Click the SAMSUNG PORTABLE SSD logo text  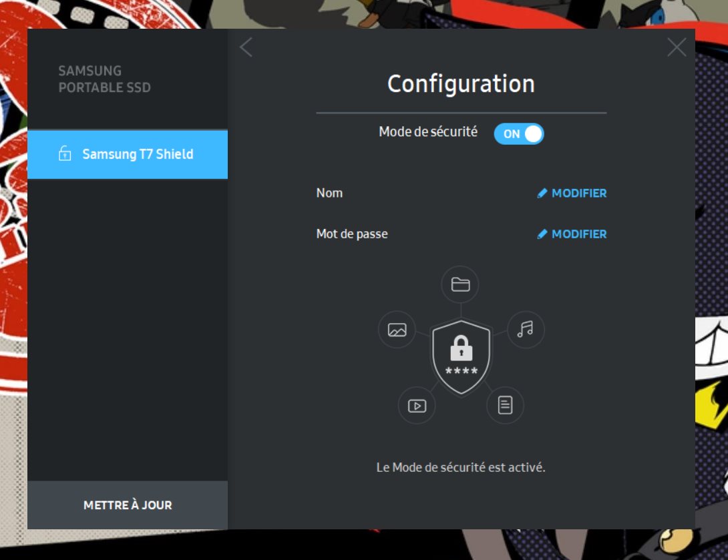pyautogui.click(x=104, y=79)
